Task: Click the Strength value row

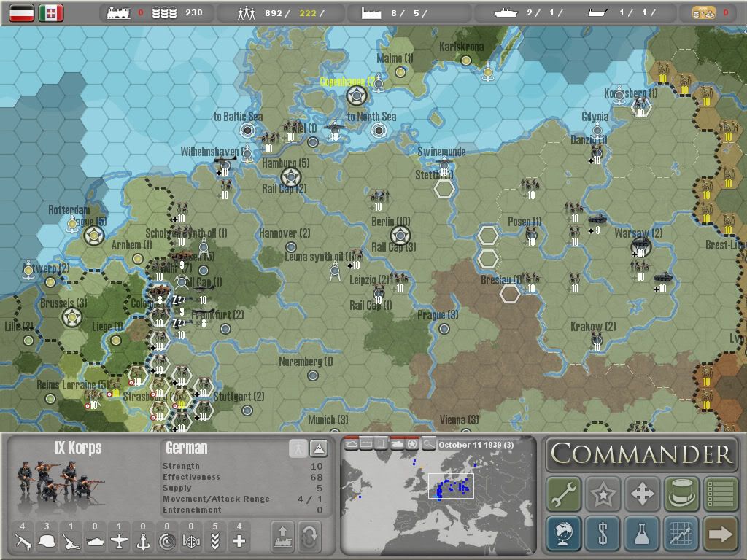Action: [x=242, y=466]
